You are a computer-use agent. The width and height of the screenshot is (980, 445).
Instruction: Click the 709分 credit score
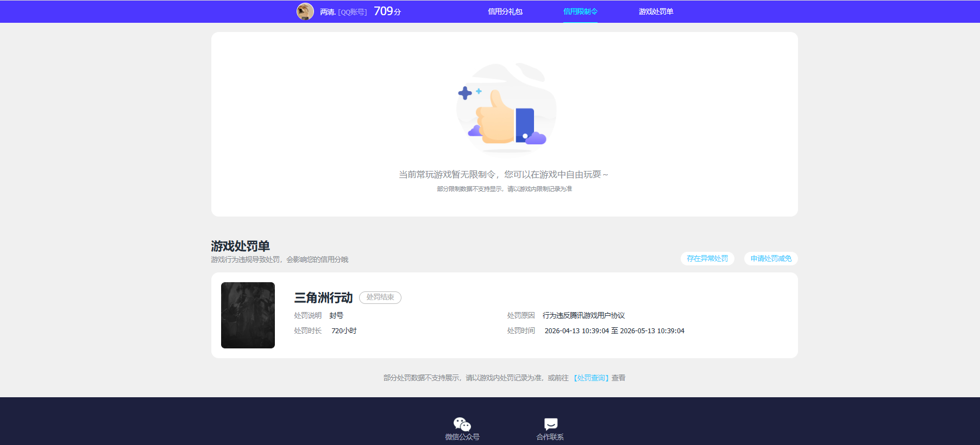387,11
